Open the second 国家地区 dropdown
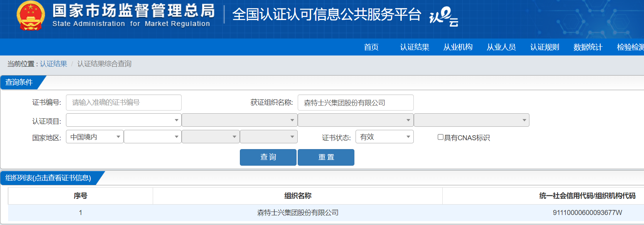Screen dimensions: 644x225 point(153,137)
